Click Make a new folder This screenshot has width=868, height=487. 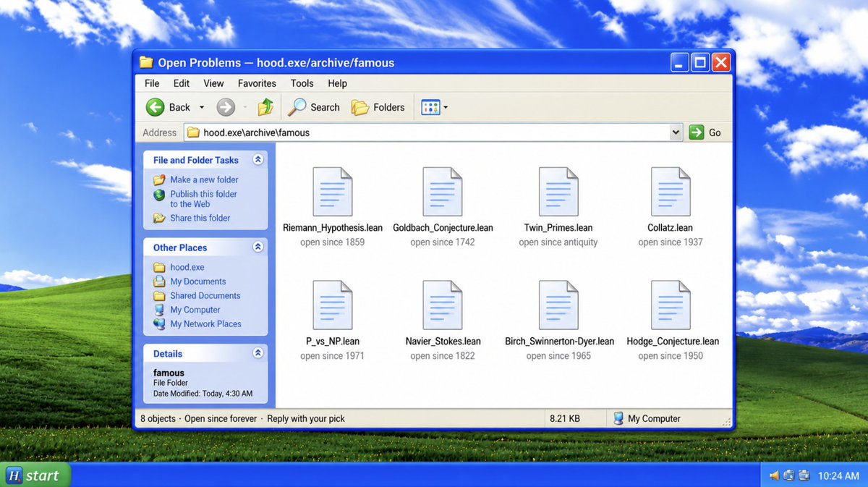point(195,179)
